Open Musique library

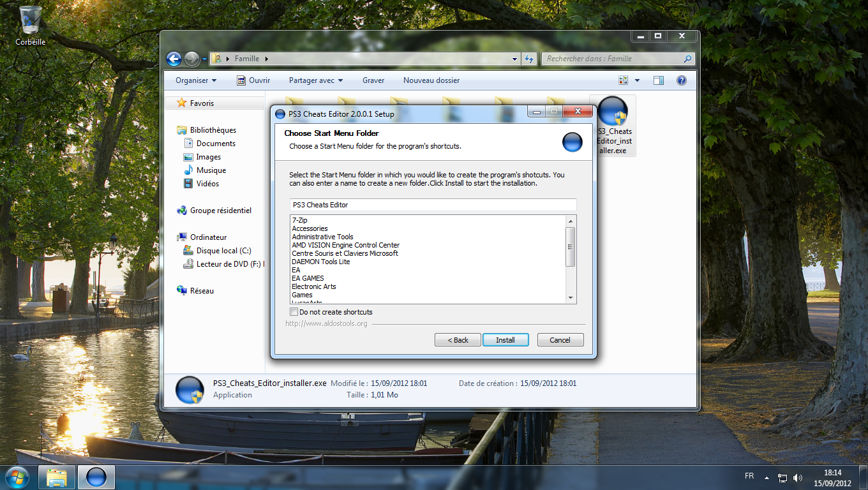211,170
